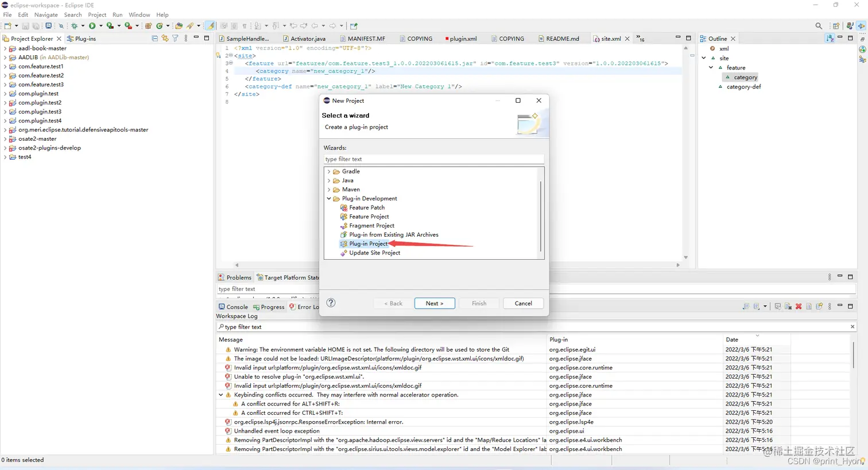Toggle Link with Editor in Project Explorer
The image size is (868, 470).
point(165,38)
